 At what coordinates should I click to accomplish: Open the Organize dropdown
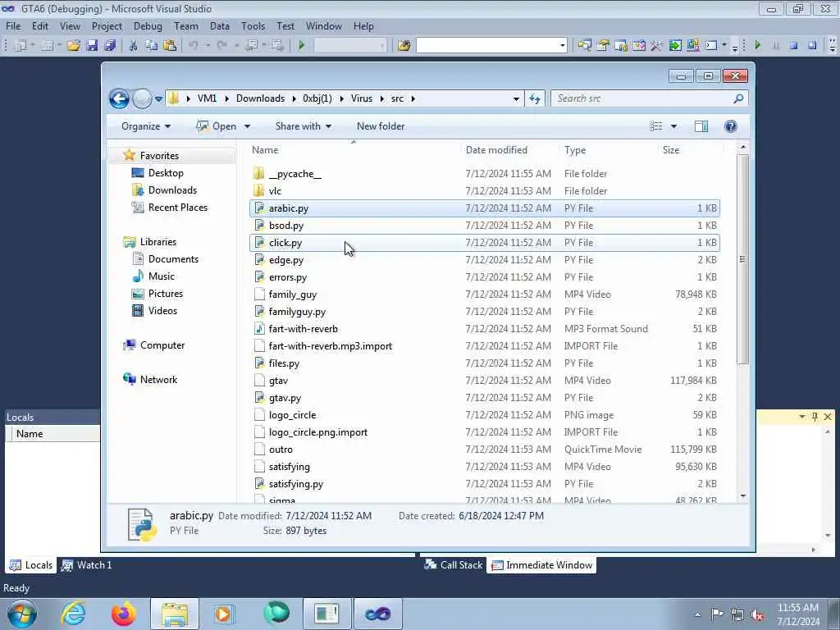click(x=146, y=126)
